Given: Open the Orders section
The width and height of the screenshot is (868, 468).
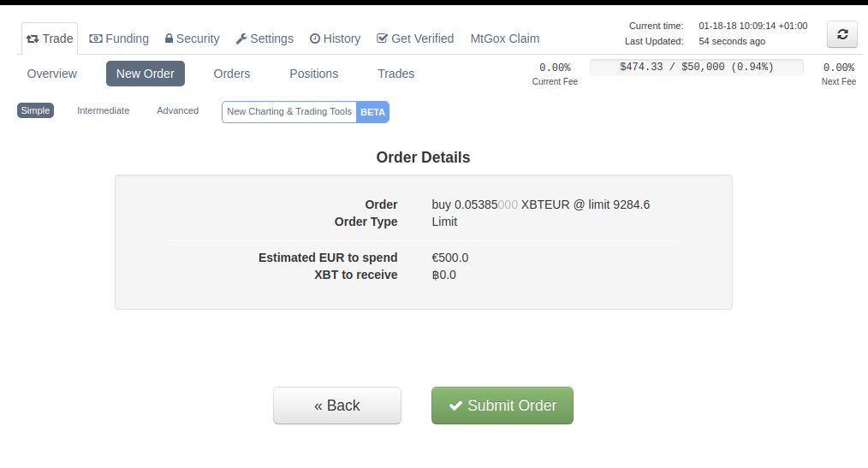Looking at the screenshot, I should point(232,74).
